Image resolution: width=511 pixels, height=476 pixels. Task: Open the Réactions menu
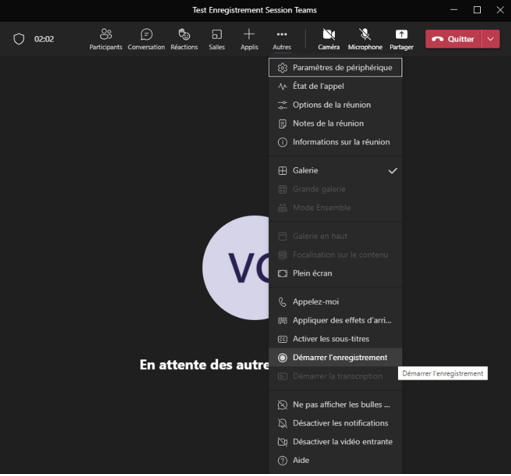click(x=184, y=39)
